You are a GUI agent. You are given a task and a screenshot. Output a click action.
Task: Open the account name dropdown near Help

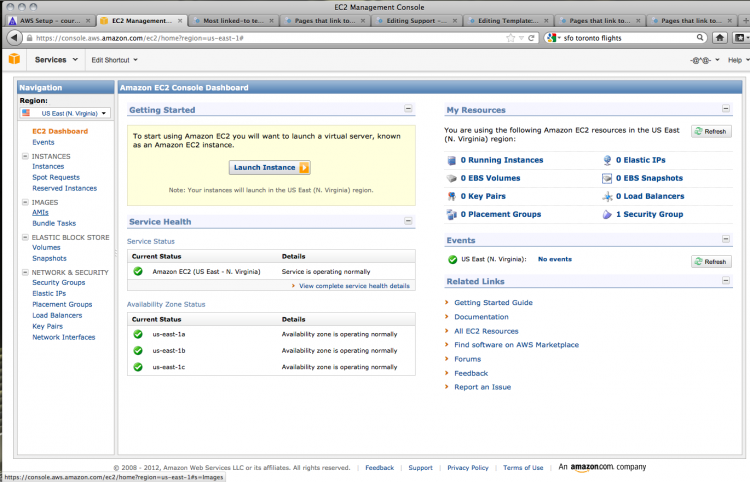pos(705,60)
